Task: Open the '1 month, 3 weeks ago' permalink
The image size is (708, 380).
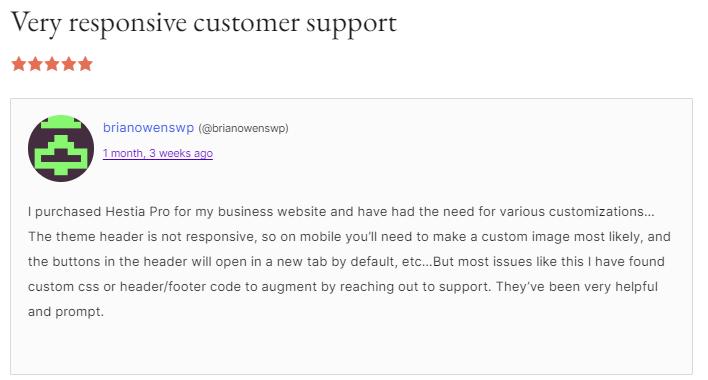Action: pos(158,153)
